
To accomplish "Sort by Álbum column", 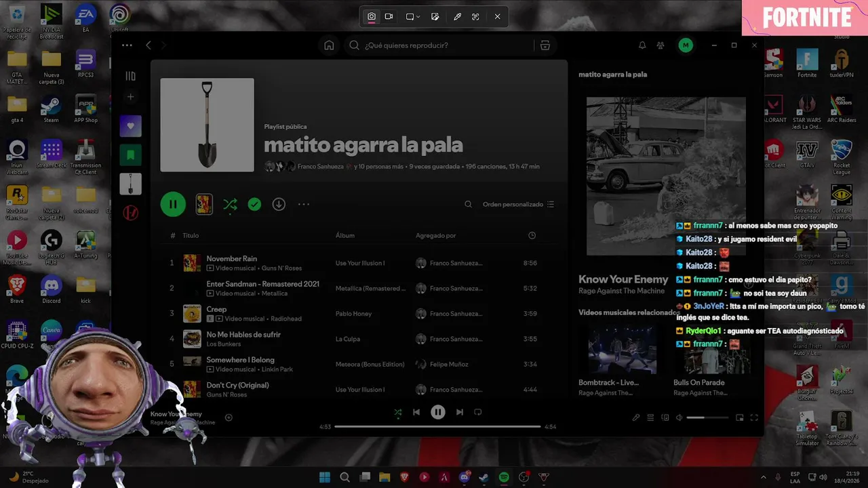I will click(x=345, y=235).
